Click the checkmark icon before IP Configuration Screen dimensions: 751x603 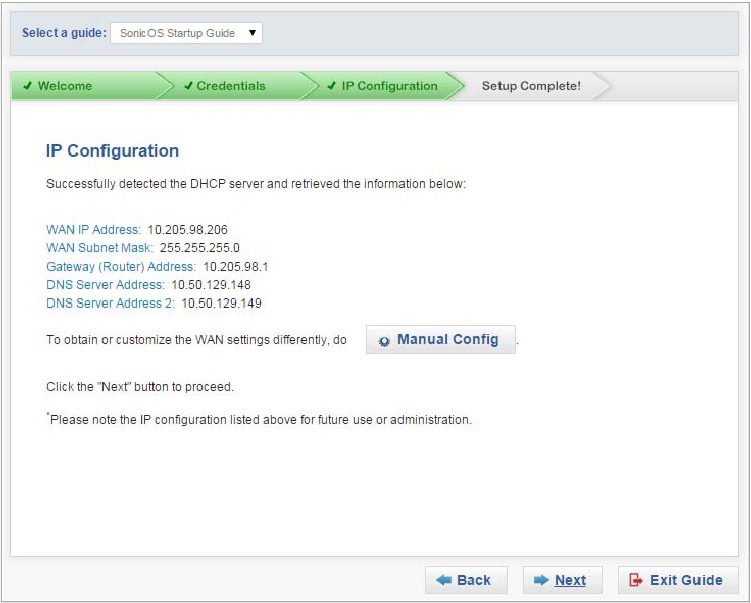(332, 86)
